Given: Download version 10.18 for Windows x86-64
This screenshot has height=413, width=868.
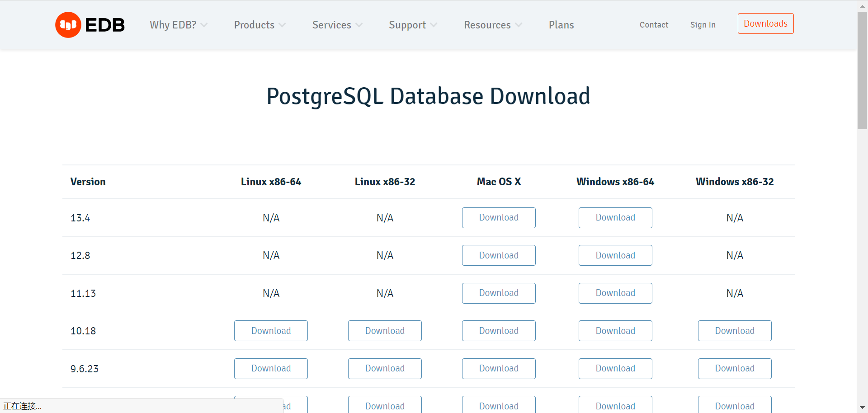Looking at the screenshot, I should pos(615,331).
